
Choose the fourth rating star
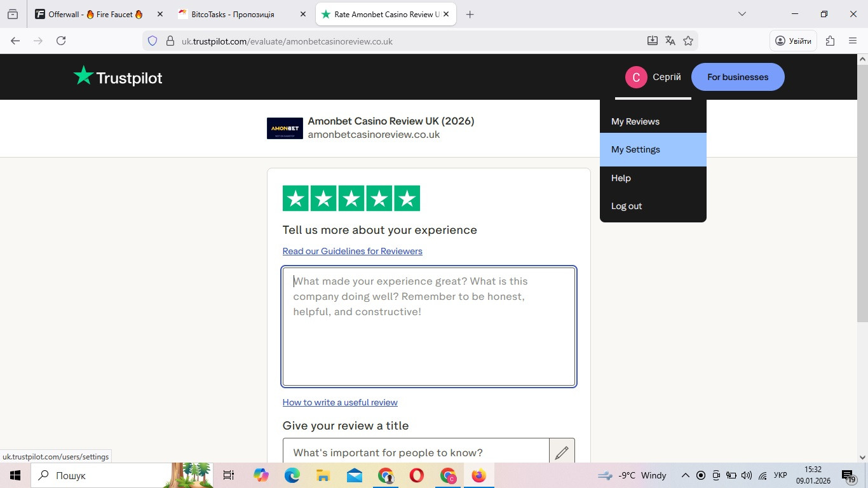(379, 198)
